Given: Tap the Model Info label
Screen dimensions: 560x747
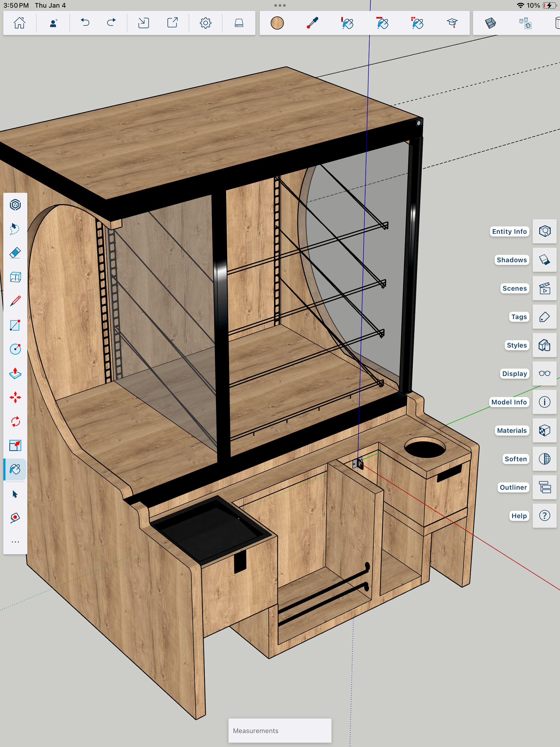Looking at the screenshot, I should 509,402.
